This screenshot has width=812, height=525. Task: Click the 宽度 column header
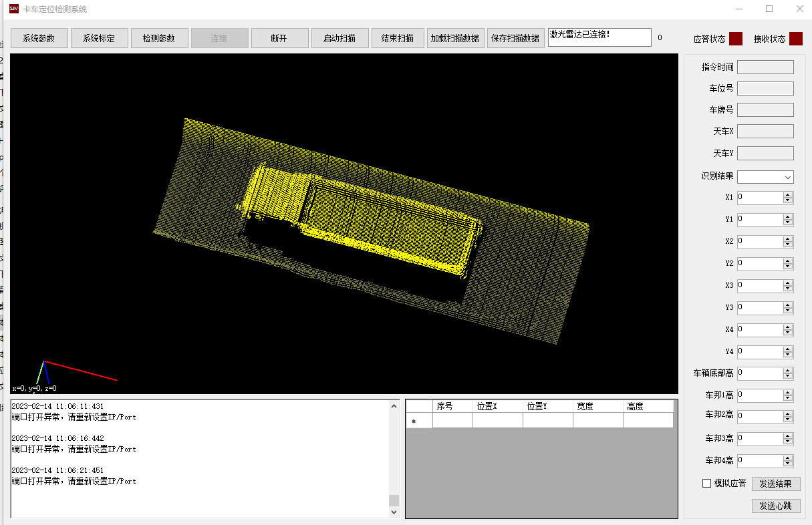click(598, 406)
